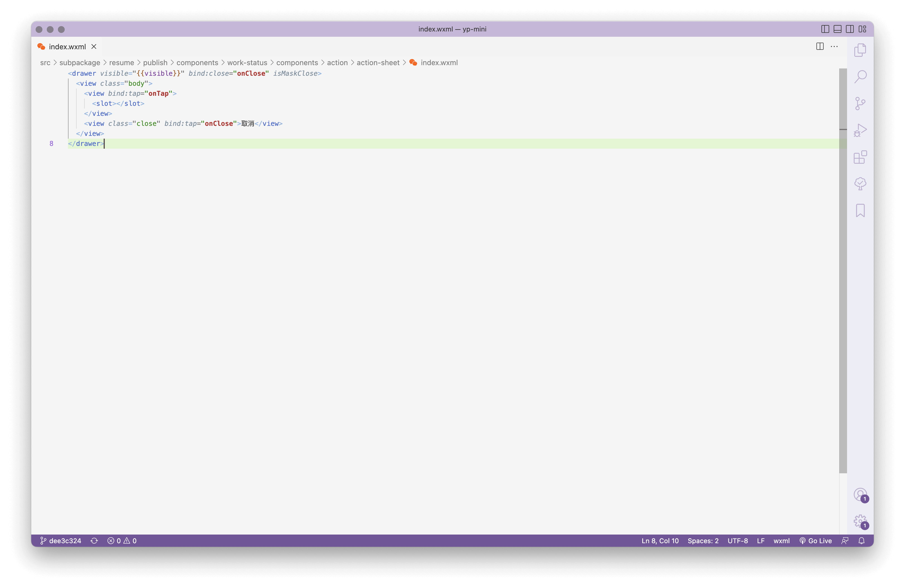Open subpackage breadcrumb

[x=80, y=63]
